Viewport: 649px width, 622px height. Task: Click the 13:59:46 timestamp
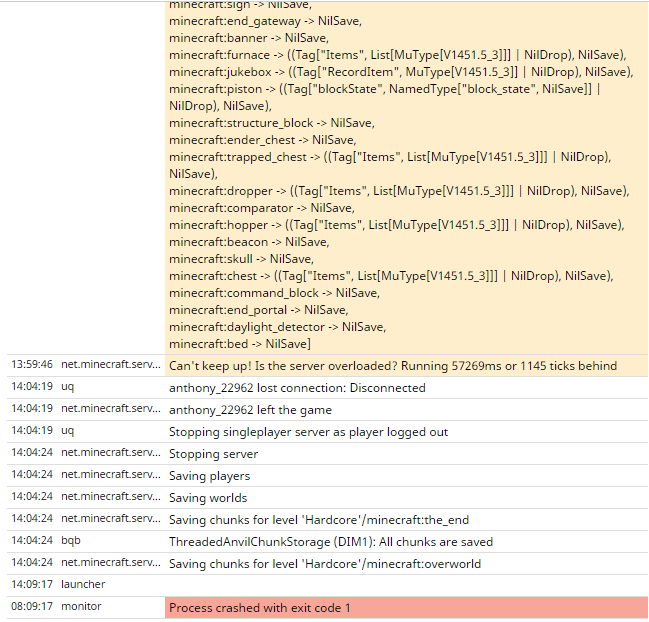coord(32,365)
